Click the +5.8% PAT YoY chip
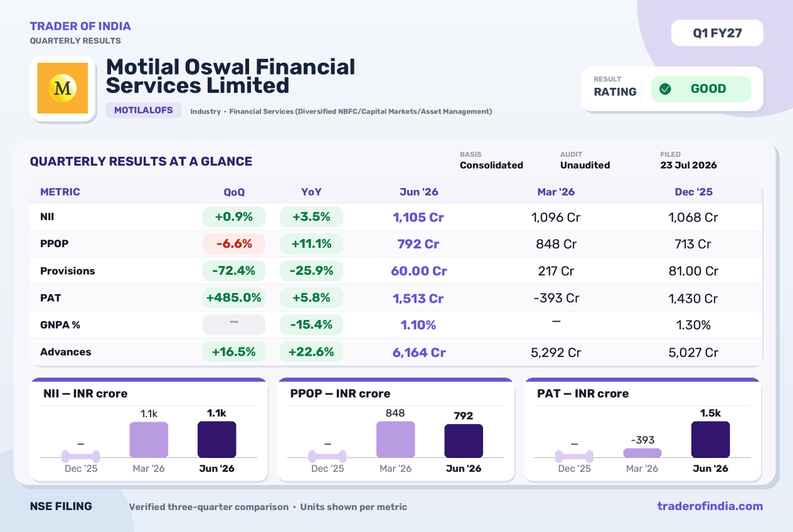The image size is (793, 532). (311, 298)
